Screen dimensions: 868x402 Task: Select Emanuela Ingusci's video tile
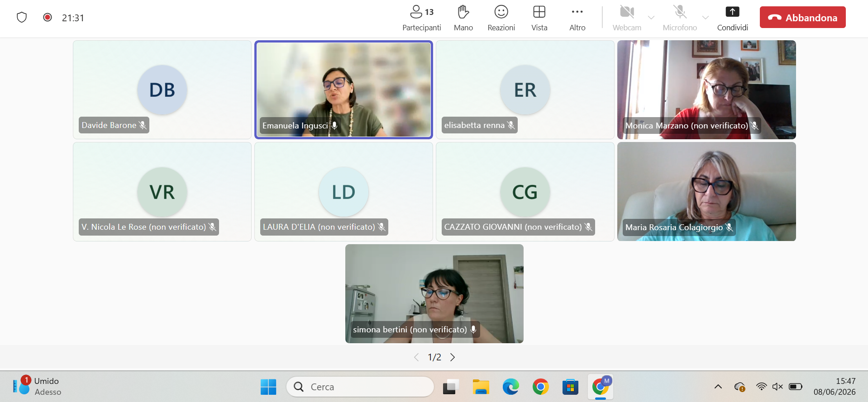pos(343,90)
